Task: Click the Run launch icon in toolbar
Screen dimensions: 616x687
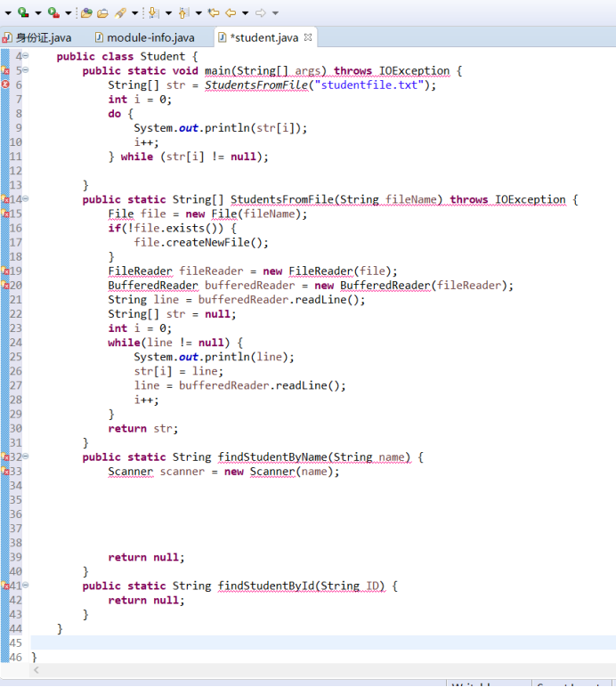Action: [x=23, y=12]
